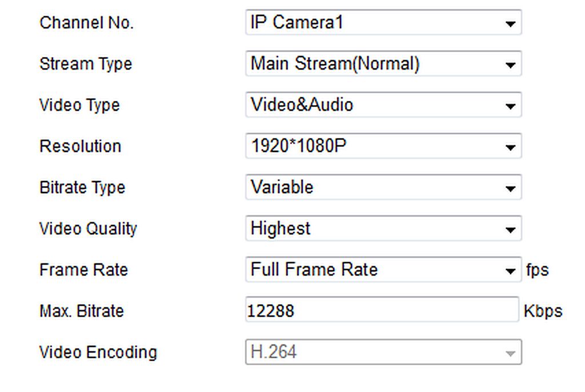
Task: Click the Channel No. label text
Action: tap(86, 23)
